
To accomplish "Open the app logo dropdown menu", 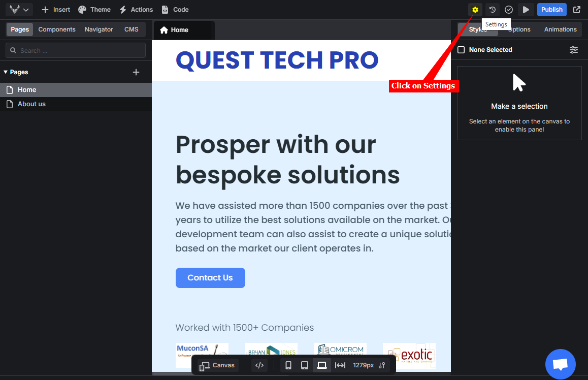I will click(x=19, y=10).
